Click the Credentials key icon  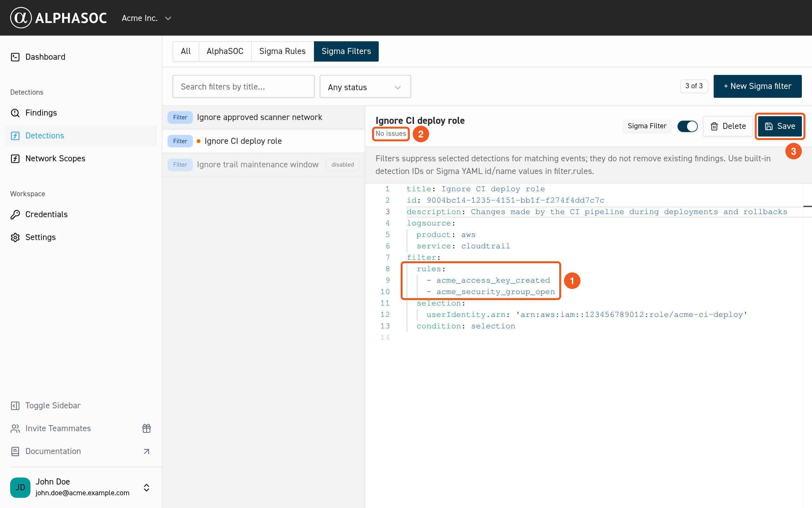pos(15,214)
